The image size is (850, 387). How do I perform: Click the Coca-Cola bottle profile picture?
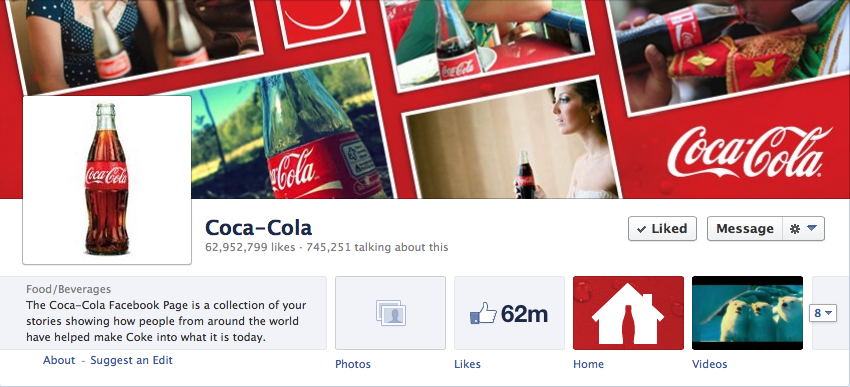tap(107, 180)
